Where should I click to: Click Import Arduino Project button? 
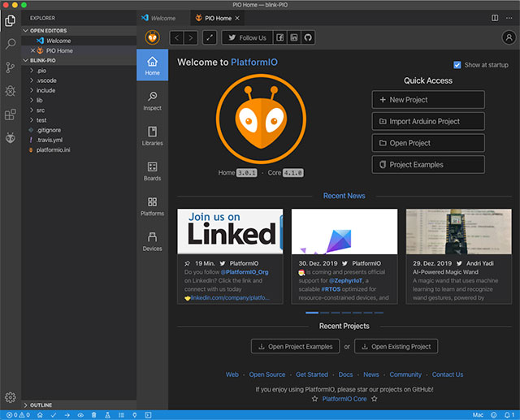[428, 122]
